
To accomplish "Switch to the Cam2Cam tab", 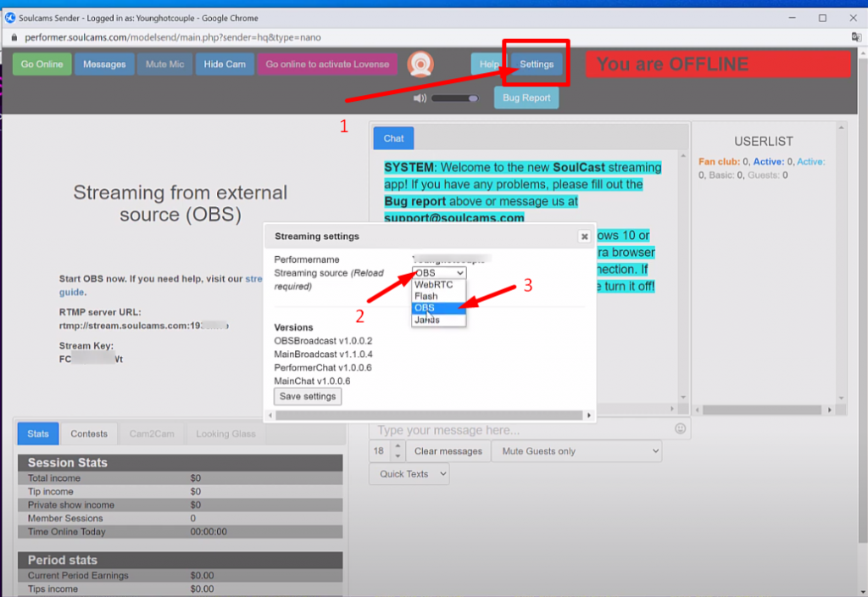I will coord(152,433).
